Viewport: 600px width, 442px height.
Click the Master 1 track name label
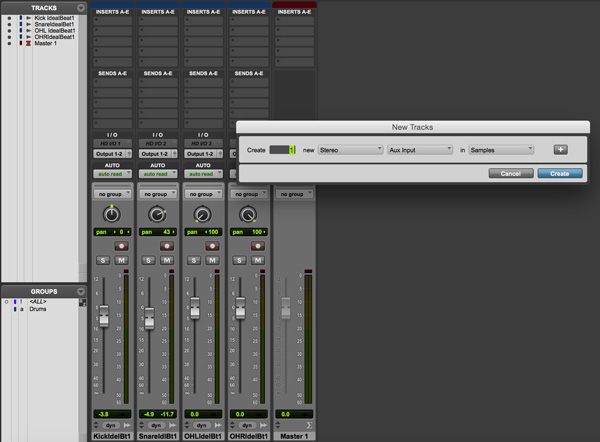pos(294,436)
